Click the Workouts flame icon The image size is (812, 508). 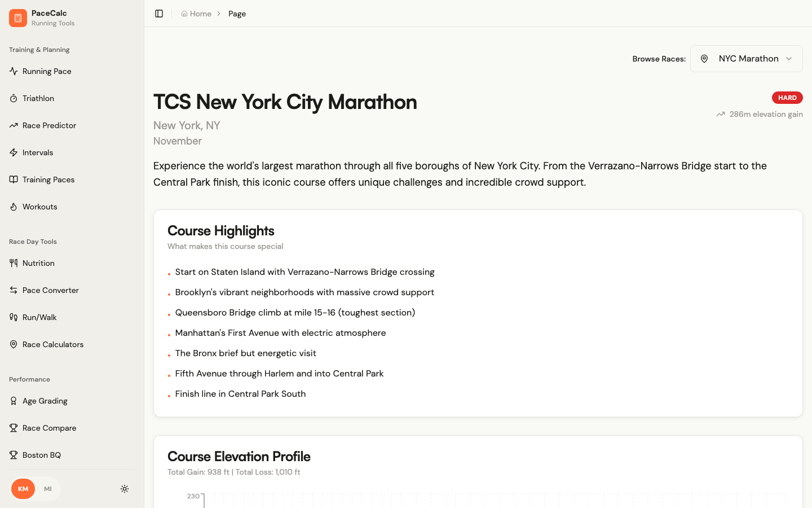tap(14, 207)
